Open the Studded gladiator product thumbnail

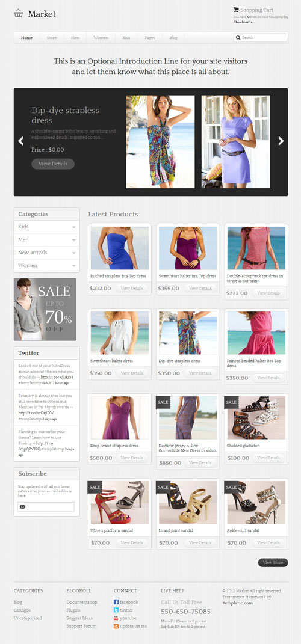[x=256, y=418]
